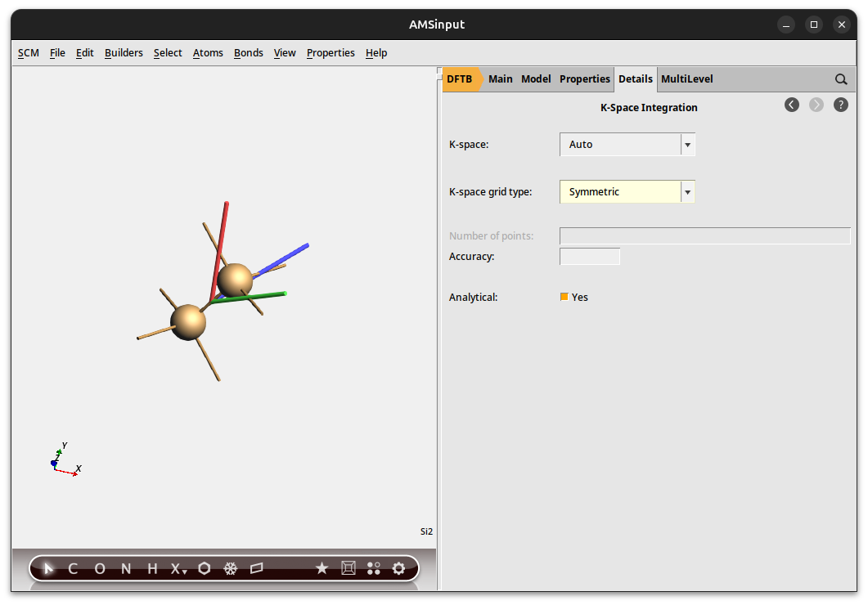The image size is (868, 605).
Task: Click the crystal builder snowflake icon
Action: tap(230, 568)
